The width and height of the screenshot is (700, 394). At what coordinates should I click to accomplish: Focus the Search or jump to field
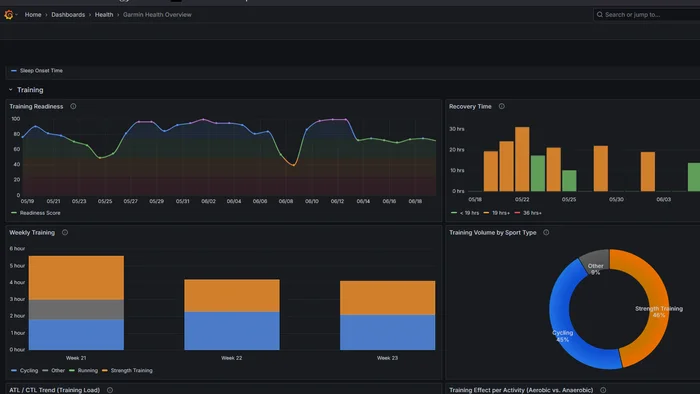(646, 15)
